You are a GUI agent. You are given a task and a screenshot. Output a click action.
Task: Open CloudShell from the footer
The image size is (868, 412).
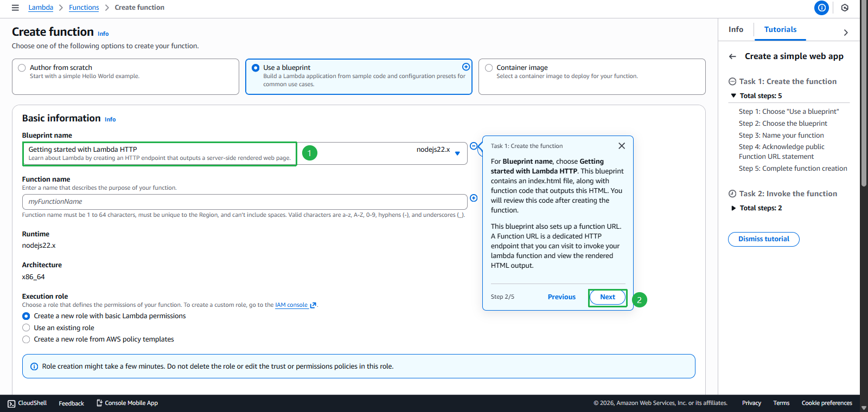pyautogui.click(x=27, y=403)
